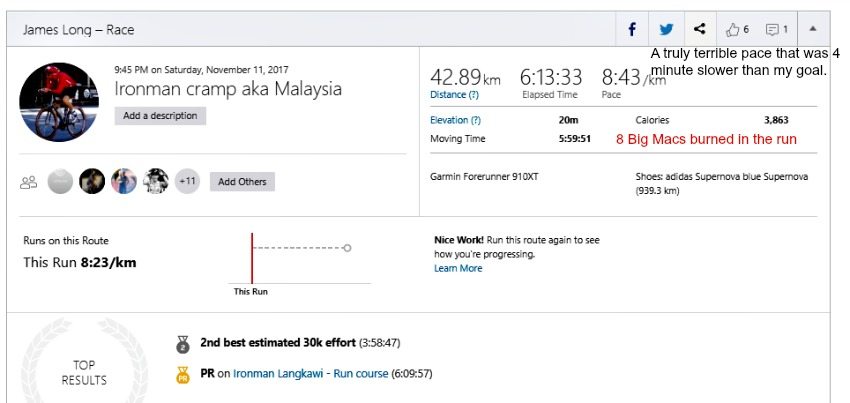Show the +11 additional participants
The height and width of the screenshot is (403, 850).
(x=187, y=181)
